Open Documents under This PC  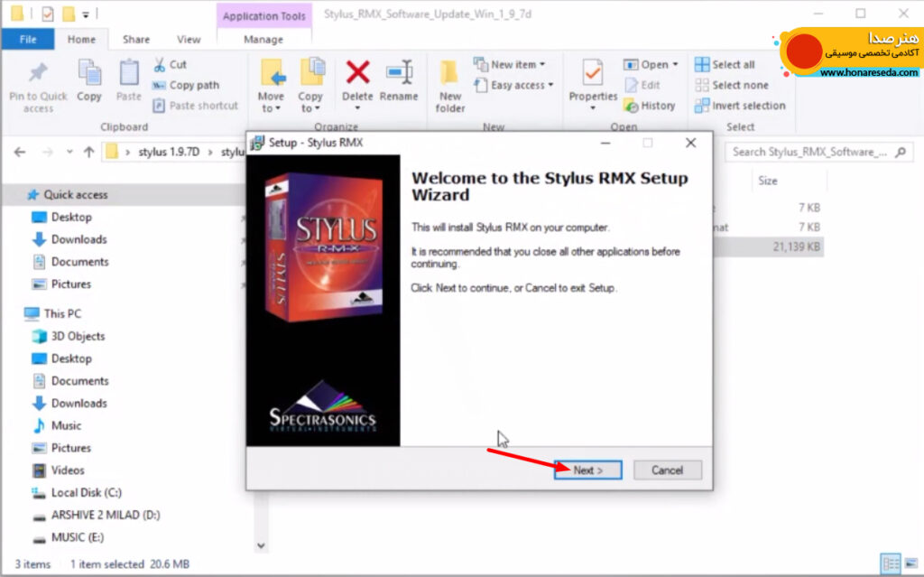pos(79,381)
